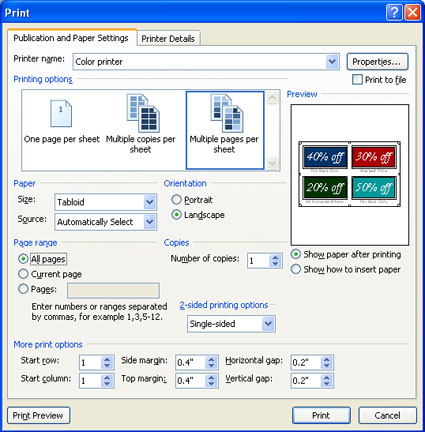Choose Show how to insert paper
Image resolution: width=425 pixels, height=432 pixels.
[296, 269]
